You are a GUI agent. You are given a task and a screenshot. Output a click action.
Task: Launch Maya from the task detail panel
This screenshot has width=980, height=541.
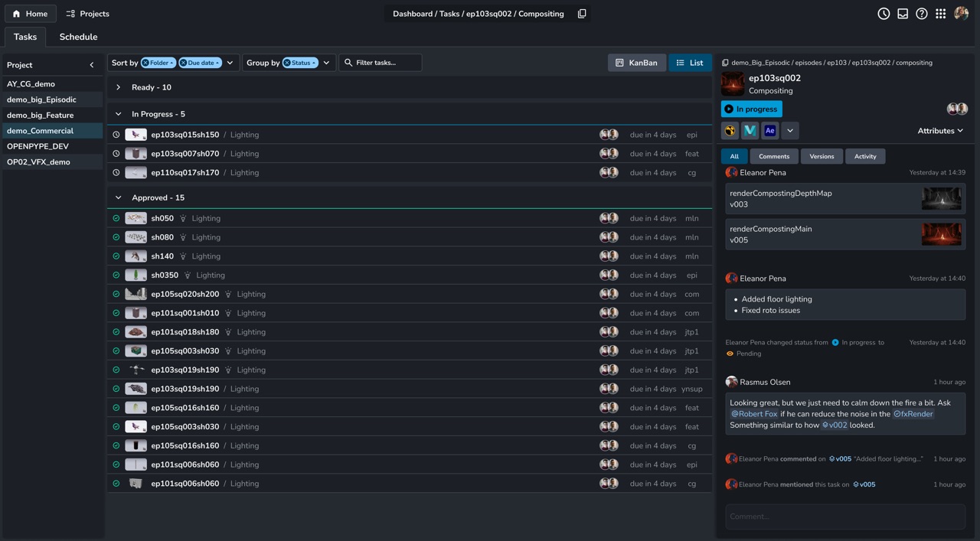pos(750,130)
